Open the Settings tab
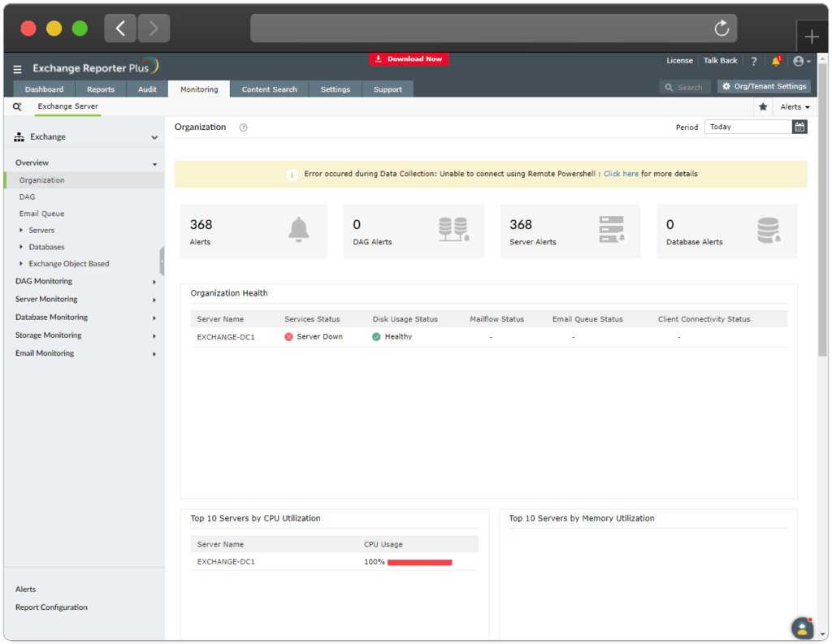This screenshot has height=644, width=832. (336, 89)
